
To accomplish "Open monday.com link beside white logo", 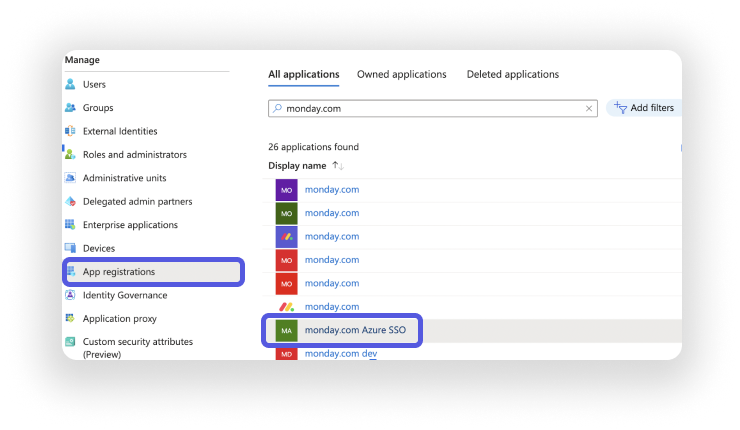I will (332, 307).
